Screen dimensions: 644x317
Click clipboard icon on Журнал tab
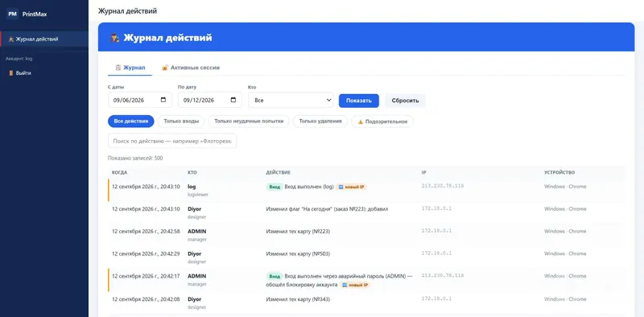click(x=118, y=68)
